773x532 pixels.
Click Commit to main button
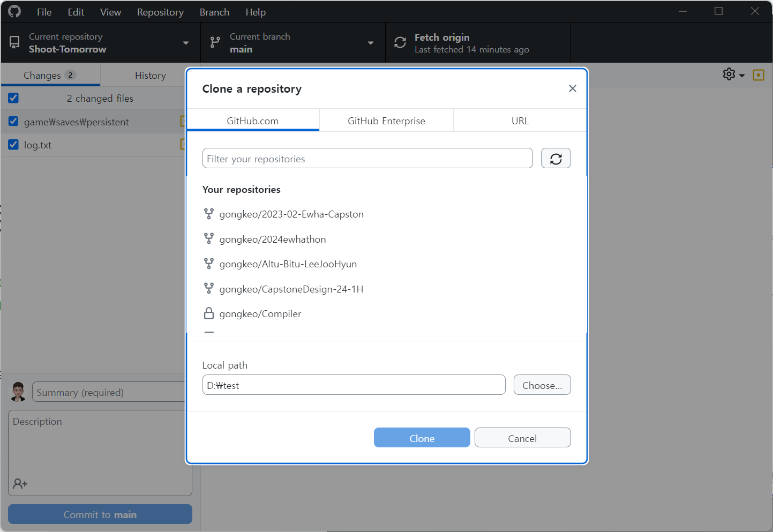tap(100, 514)
